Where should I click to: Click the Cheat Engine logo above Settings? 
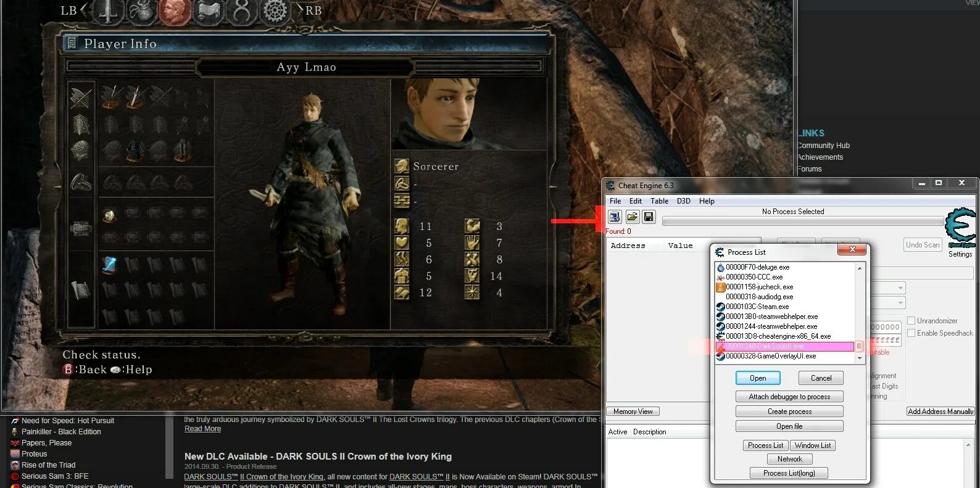[x=961, y=228]
